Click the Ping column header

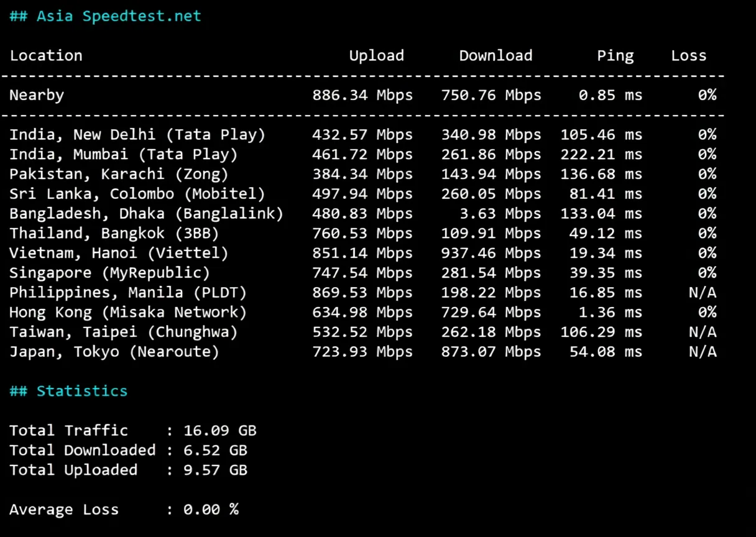(x=615, y=55)
